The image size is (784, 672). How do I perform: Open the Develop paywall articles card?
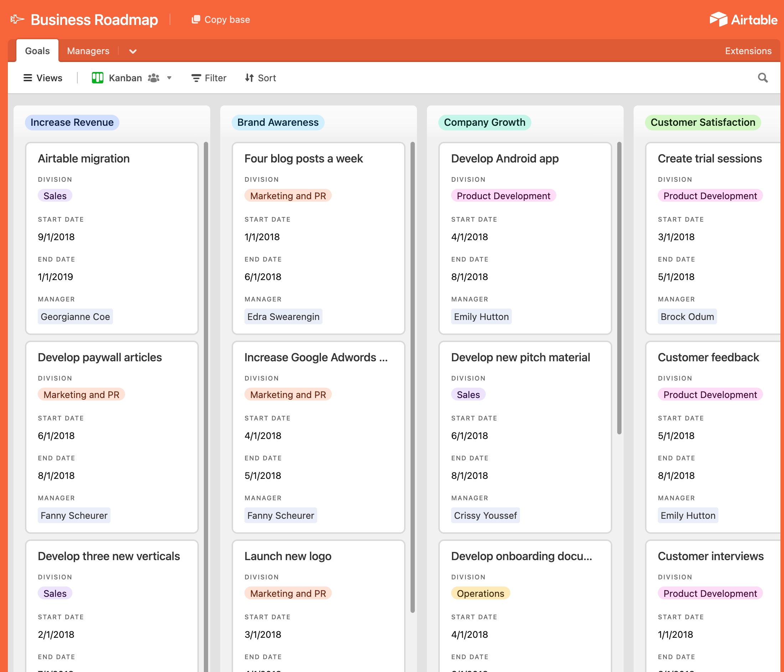pos(112,437)
